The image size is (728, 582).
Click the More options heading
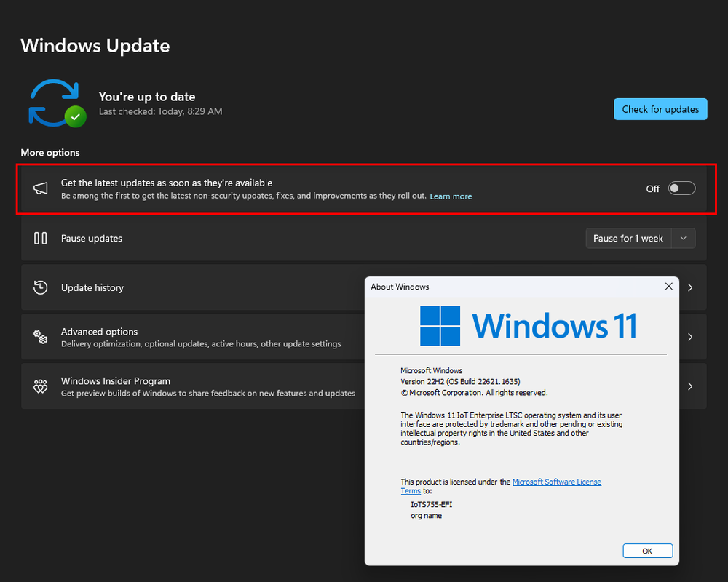[50, 153]
